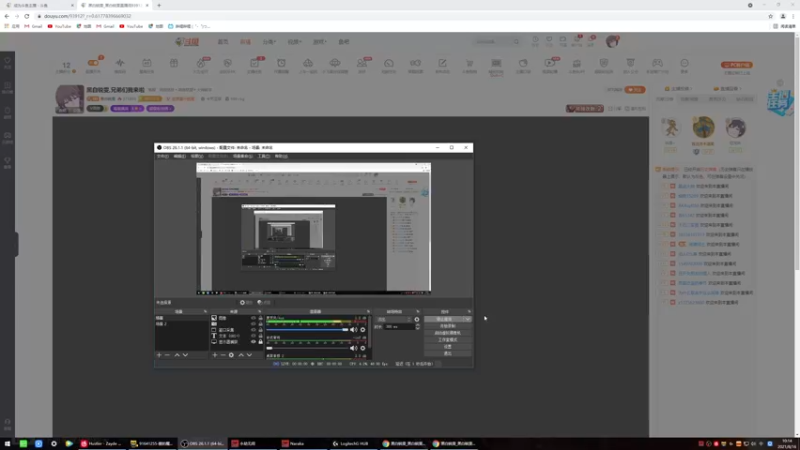800x450 pixels.
Task: Click the shield icon in Douyu streamer toolbar
Action: (604, 63)
